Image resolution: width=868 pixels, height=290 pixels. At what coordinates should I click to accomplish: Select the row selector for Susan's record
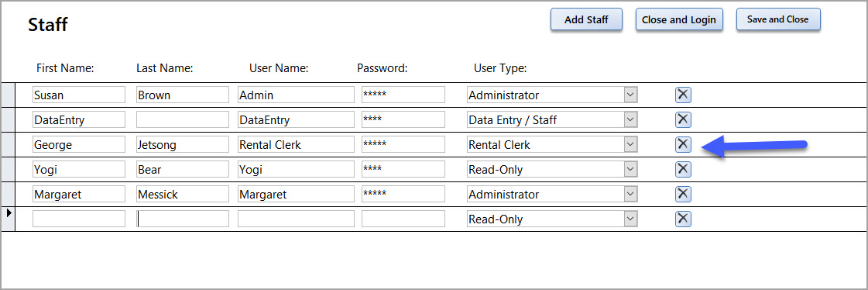(8, 95)
